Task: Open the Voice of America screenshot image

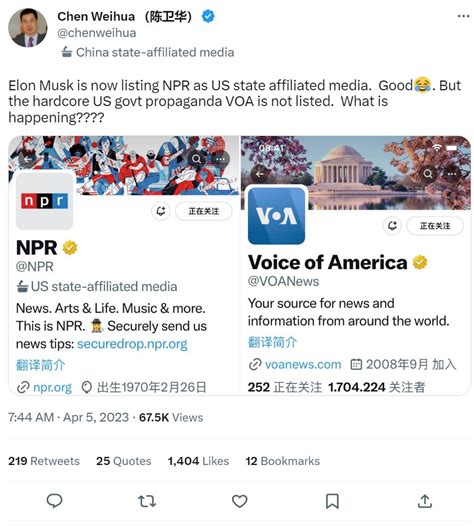Action: click(x=356, y=265)
